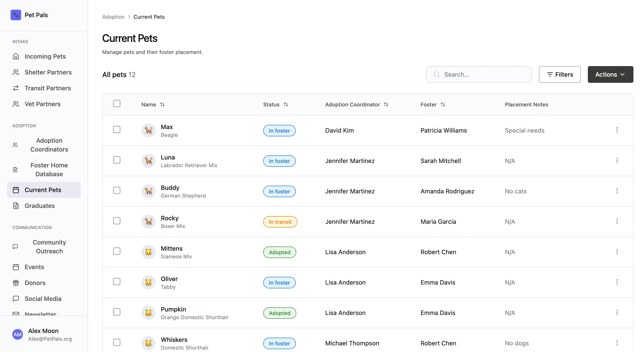Click the Donors gift icon

pos(16,283)
